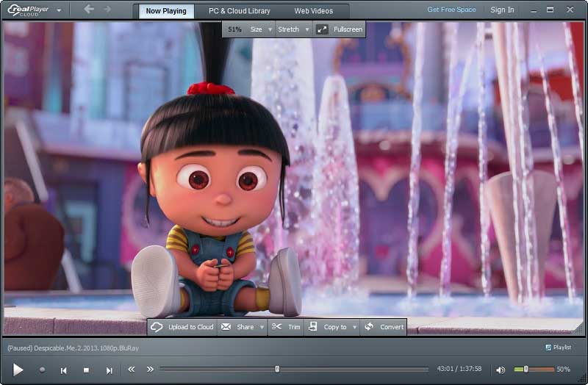Fast forward the video
This screenshot has width=588, height=385.
coord(151,370)
